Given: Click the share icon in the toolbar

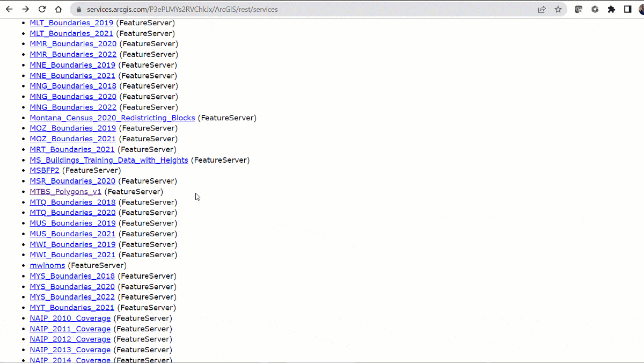Looking at the screenshot, I should [x=542, y=9].
